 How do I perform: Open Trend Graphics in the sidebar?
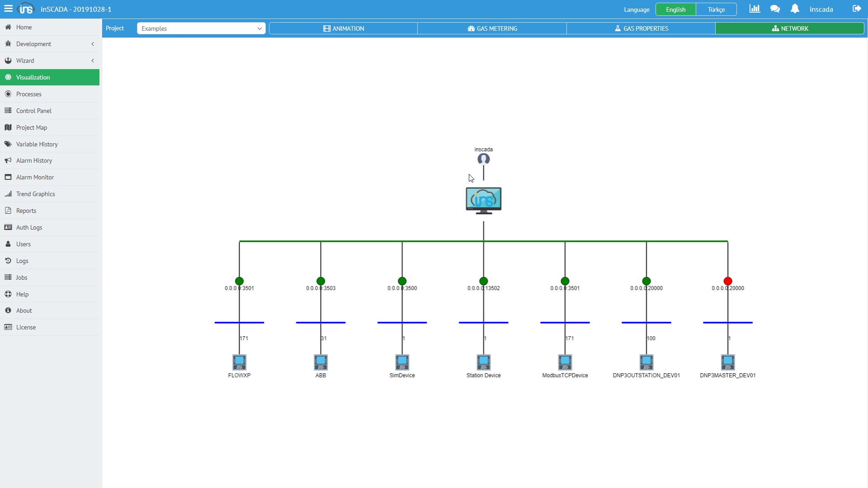50,194
